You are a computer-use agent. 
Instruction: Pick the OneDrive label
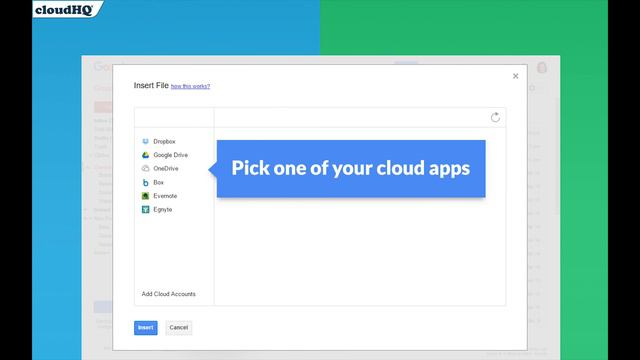point(166,168)
